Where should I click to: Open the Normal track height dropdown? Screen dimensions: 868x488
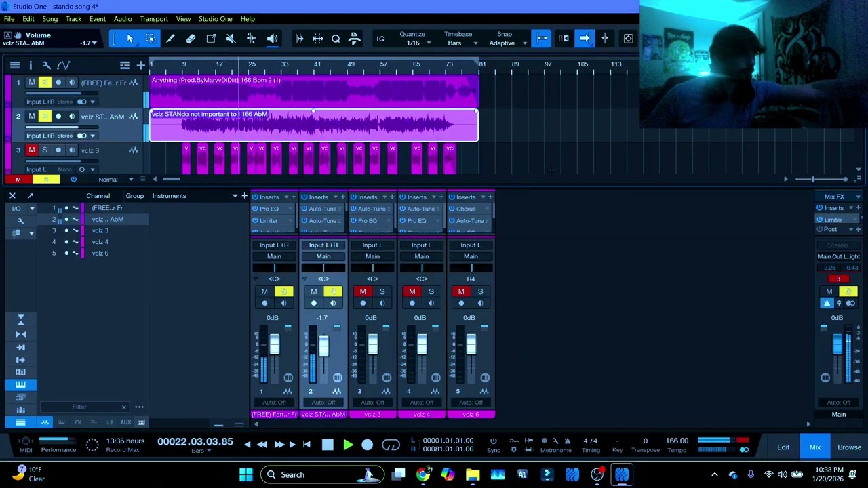click(x=115, y=180)
